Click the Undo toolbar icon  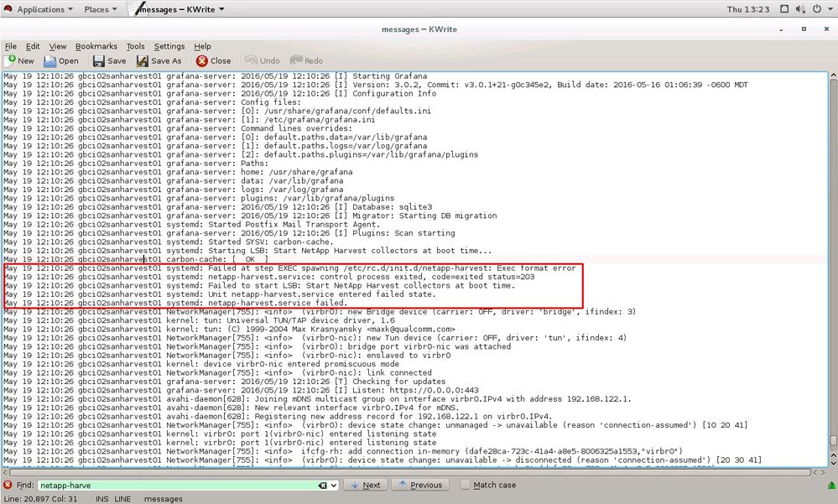(251, 60)
